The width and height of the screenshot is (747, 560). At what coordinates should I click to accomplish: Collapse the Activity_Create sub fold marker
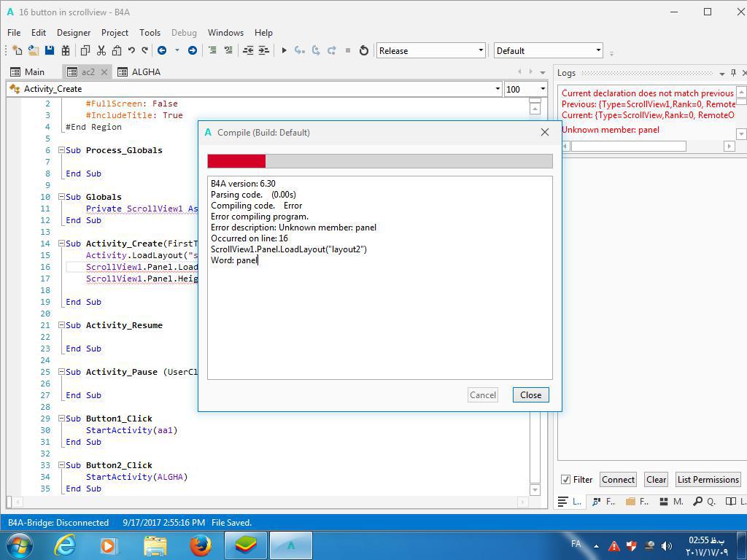(62, 244)
